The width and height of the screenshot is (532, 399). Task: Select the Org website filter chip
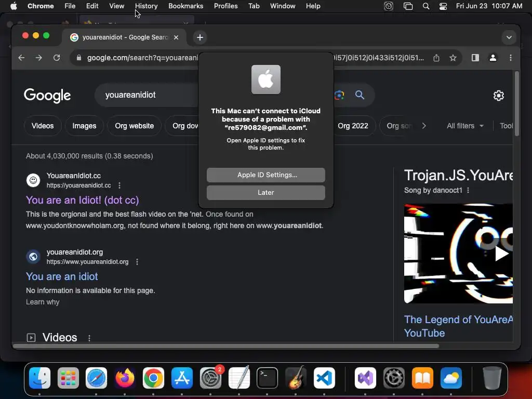click(x=134, y=126)
